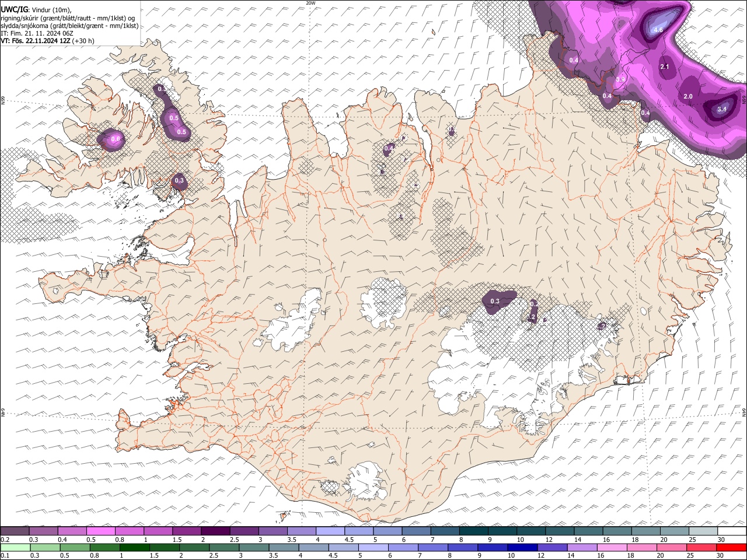This screenshot has height=560, width=747.
Task: Click the 3.4 snowfall label offshore
Action: pos(722,109)
